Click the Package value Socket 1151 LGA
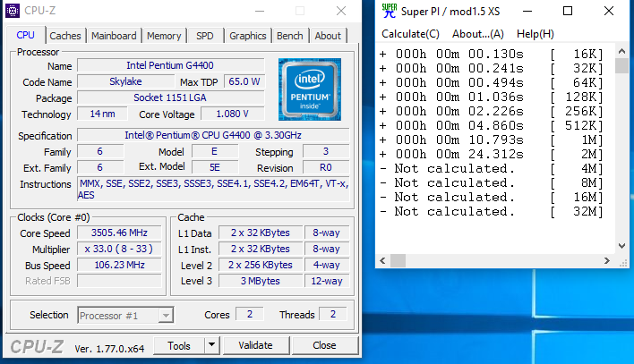This screenshot has width=634, height=364. 171,97
